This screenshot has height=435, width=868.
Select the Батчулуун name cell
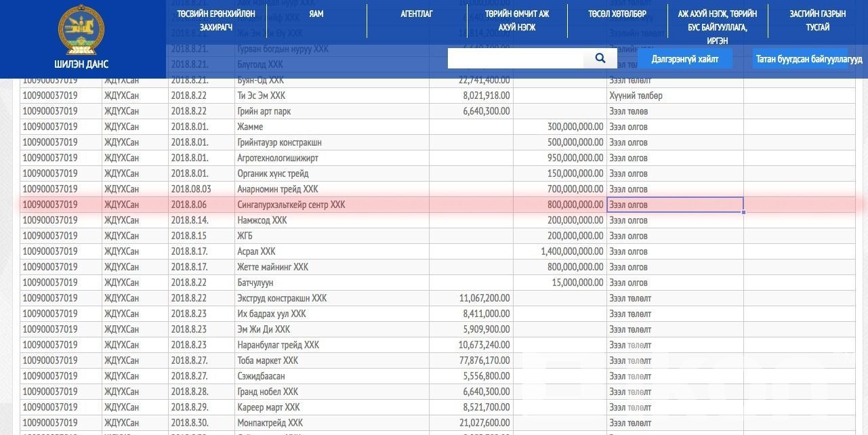(x=255, y=283)
